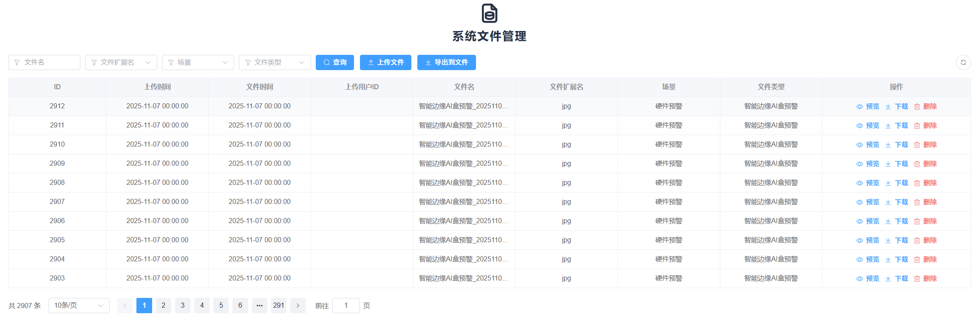Click the refresh icon at top right
980x320 pixels.
tap(963, 62)
